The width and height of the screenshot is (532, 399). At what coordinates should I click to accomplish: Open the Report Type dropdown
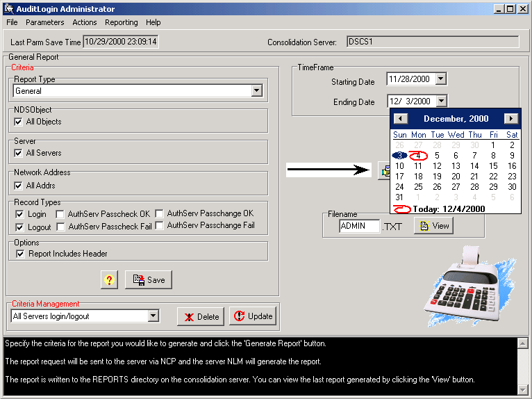[256, 90]
